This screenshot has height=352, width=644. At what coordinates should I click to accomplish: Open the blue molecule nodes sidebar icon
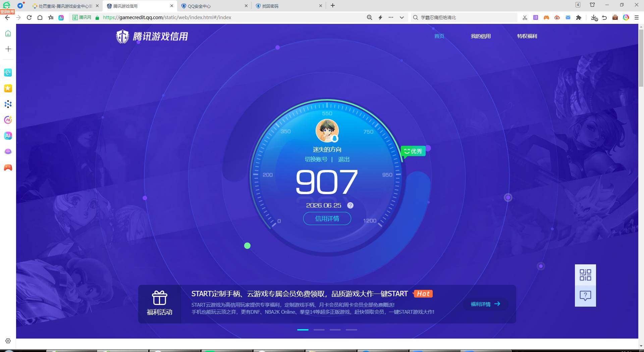(8, 104)
